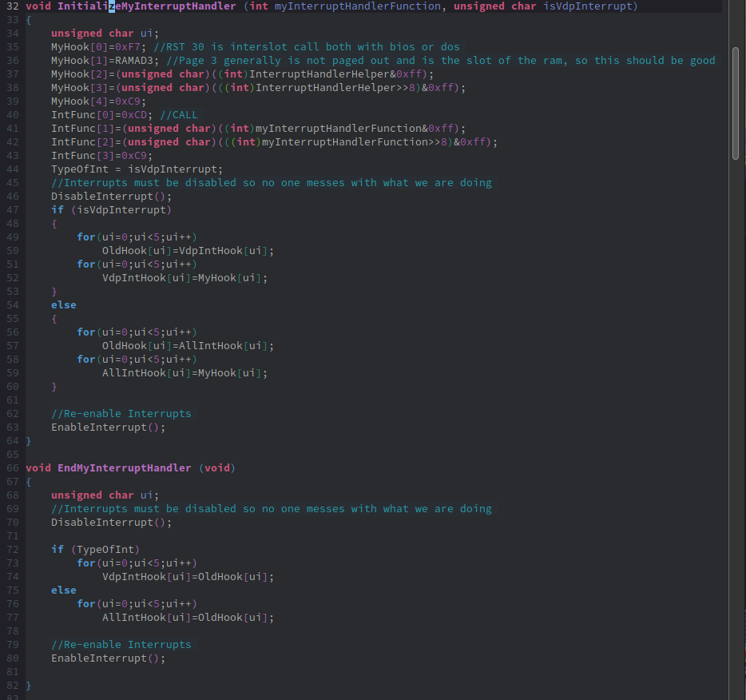Click 'unsigned char ui;' on line 68
This screenshot has height=700, width=746.
point(105,495)
